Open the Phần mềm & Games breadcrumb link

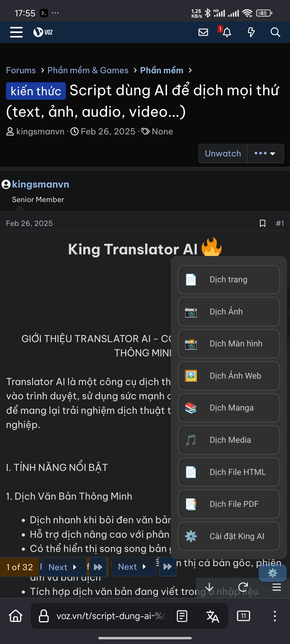(88, 70)
